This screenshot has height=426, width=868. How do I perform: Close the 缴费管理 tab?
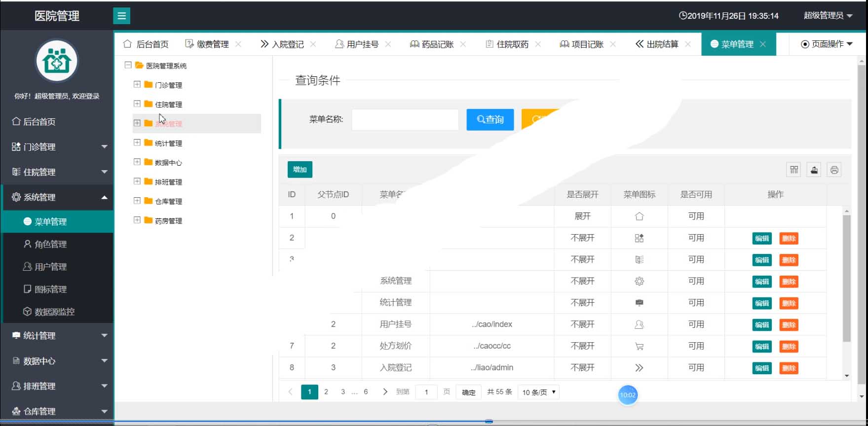pos(238,44)
